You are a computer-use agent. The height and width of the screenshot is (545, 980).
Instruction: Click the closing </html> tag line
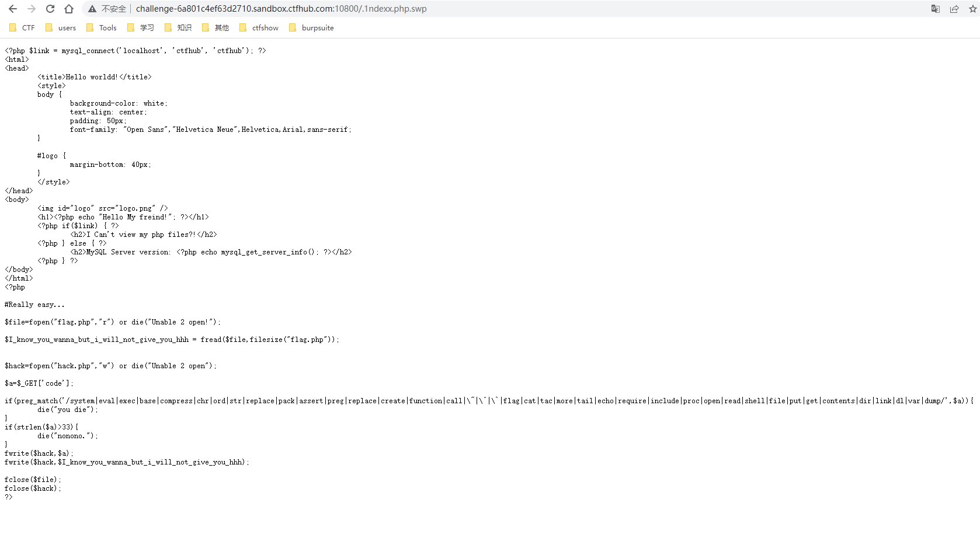(19, 278)
